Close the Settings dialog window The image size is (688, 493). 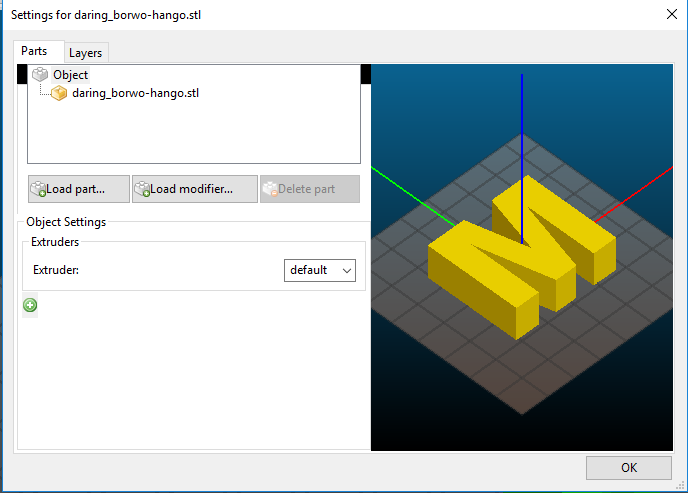pos(670,13)
